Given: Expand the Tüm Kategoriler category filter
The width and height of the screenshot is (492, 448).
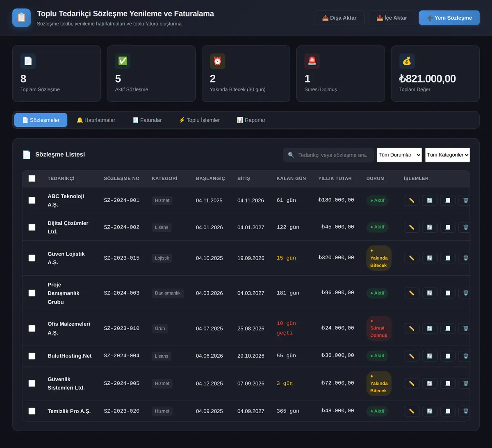Looking at the screenshot, I should point(448,155).
